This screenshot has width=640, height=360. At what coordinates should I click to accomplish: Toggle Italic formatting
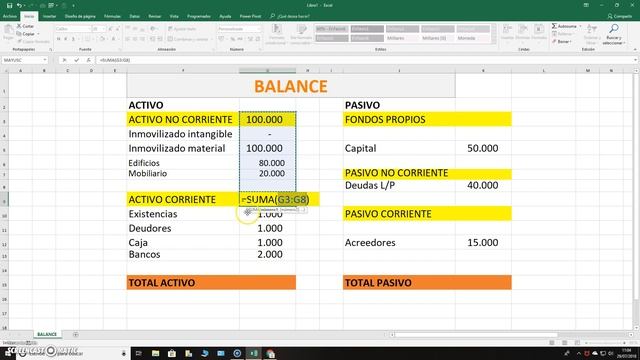(x=66, y=39)
